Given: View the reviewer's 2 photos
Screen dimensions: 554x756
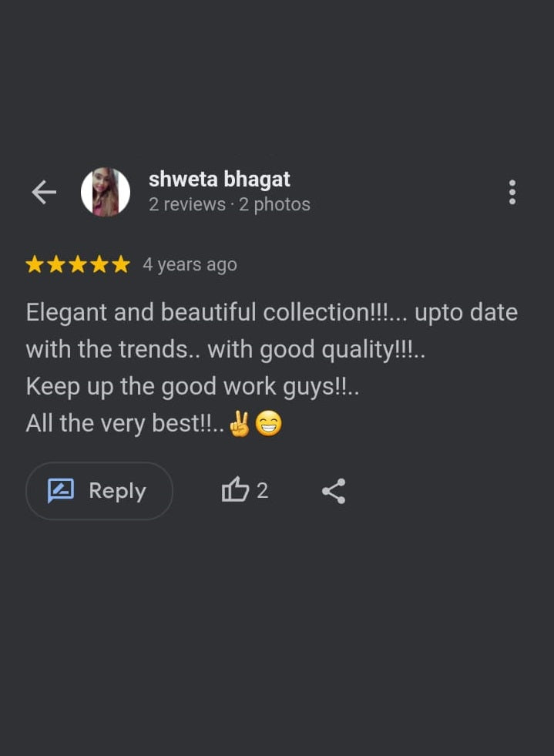Looking at the screenshot, I should [x=275, y=204].
